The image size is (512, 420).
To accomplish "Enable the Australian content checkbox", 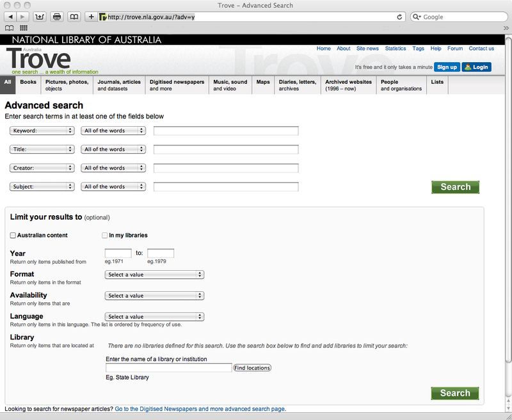I will tap(13, 235).
